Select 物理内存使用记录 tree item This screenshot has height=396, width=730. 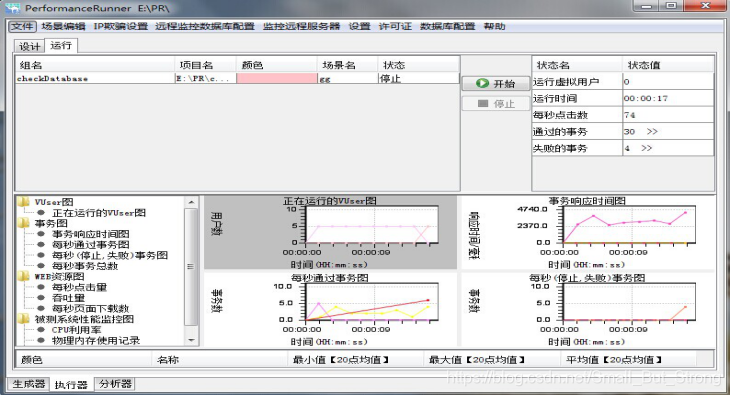click(96, 341)
